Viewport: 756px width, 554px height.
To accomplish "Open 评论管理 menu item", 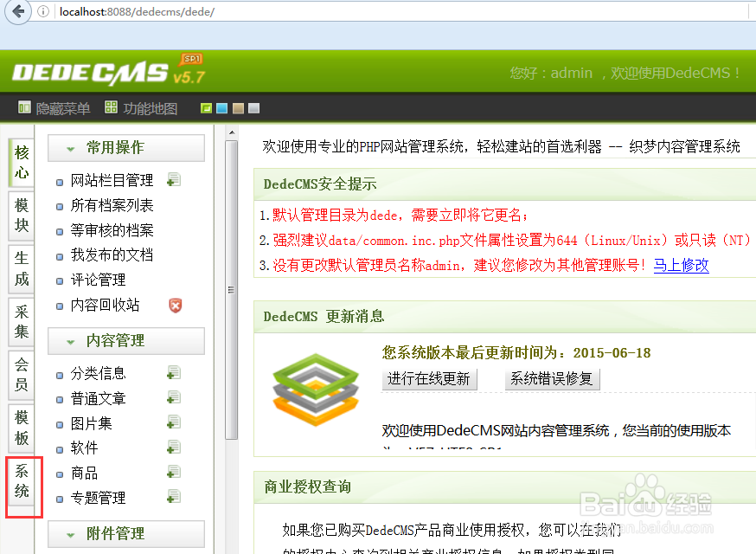I will click(x=98, y=280).
